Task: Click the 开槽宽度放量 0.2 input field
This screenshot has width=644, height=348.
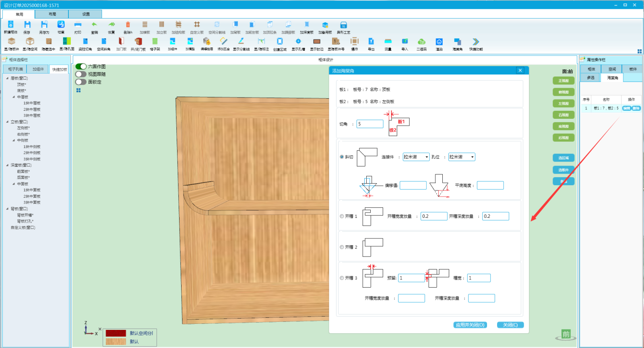Action: tap(434, 216)
